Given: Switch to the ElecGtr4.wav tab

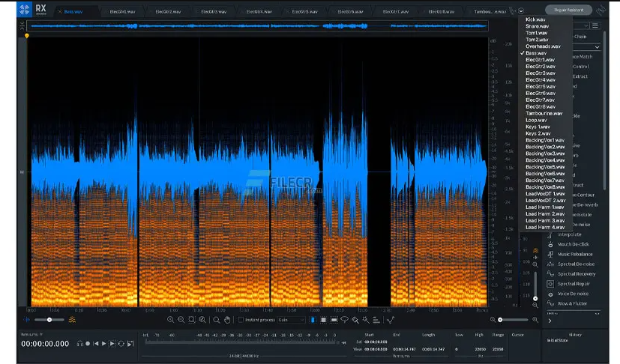Looking at the screenshot, I should click(259, 11).
